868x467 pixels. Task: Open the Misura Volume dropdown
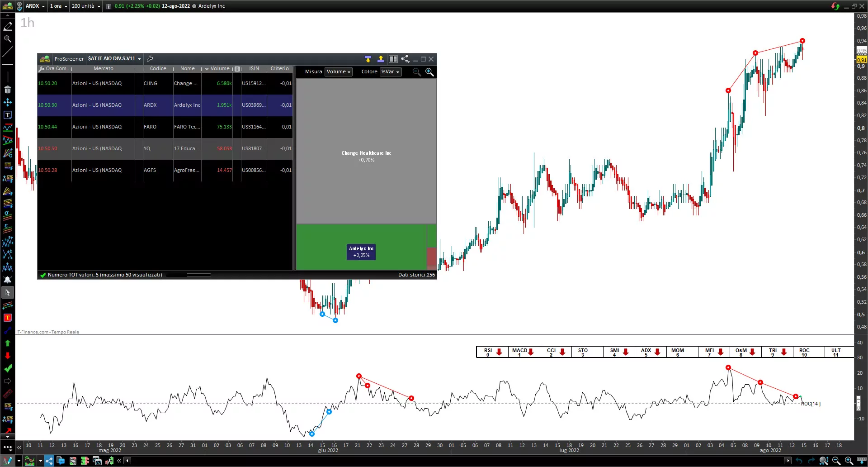338,71
